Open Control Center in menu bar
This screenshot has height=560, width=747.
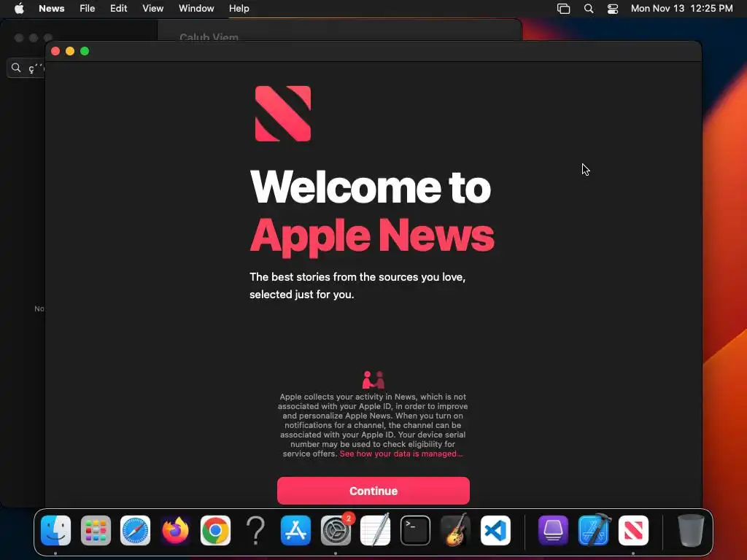613,9
